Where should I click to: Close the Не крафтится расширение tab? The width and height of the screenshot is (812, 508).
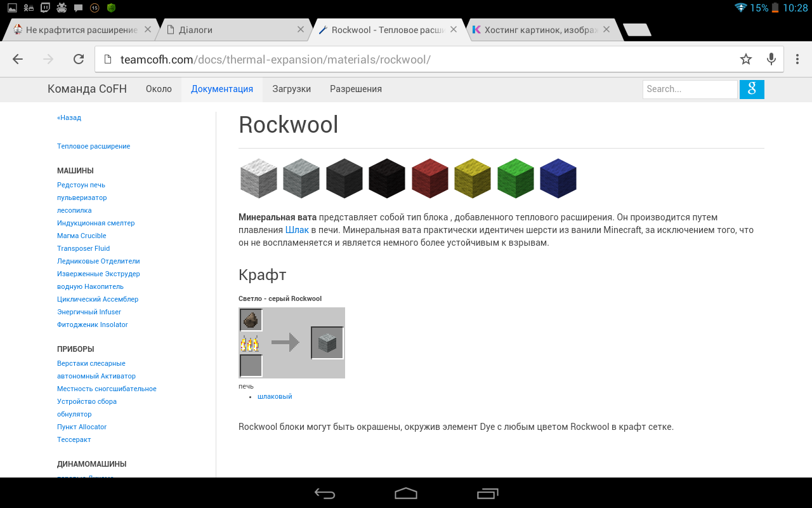pyautogui.click(x=148, y=29)
